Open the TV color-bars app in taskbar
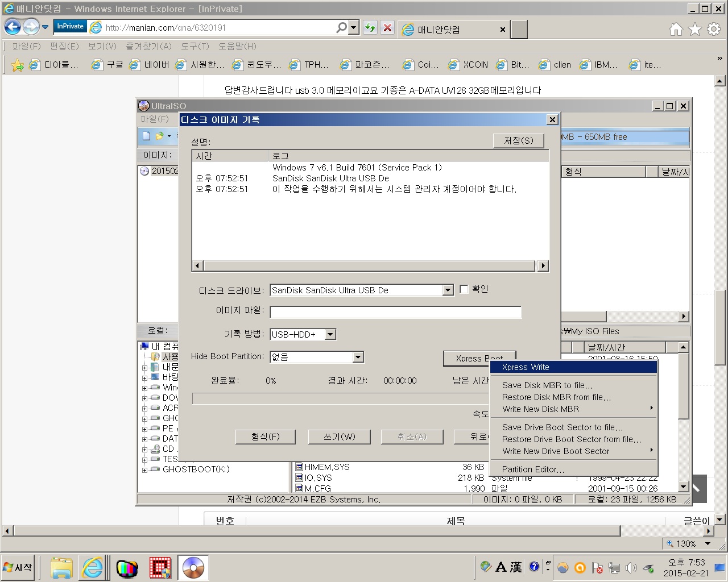 click(x=127, y=568)
